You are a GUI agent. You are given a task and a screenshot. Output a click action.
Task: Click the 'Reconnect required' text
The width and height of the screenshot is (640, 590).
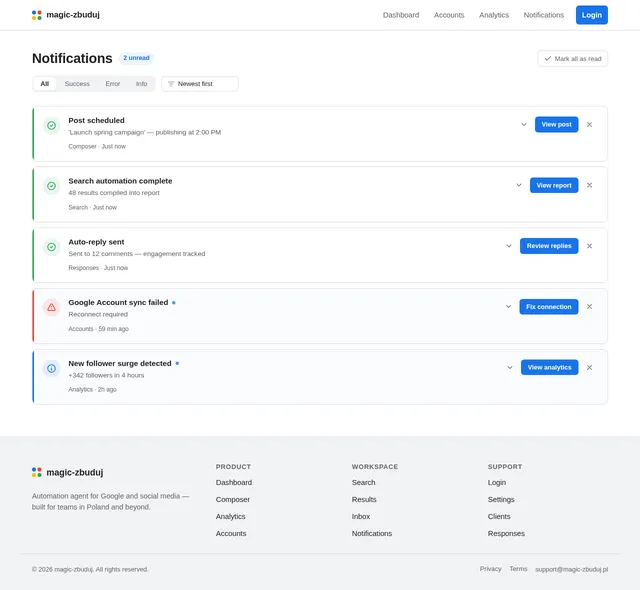point(98,315)
